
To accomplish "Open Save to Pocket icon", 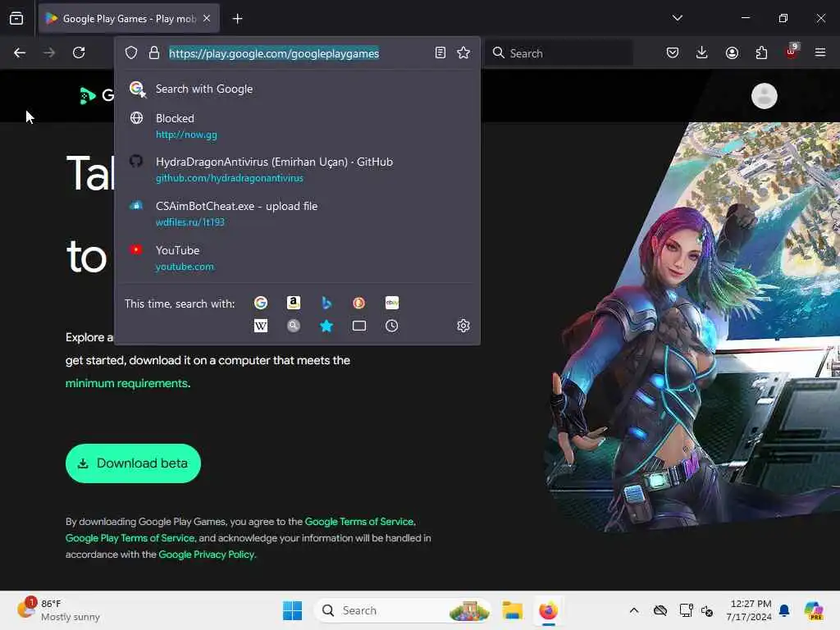I will click(673, 53).
